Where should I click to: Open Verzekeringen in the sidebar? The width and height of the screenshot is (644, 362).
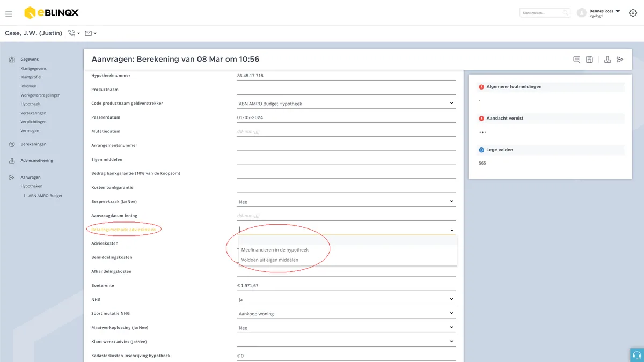click(x=33, y=113)
